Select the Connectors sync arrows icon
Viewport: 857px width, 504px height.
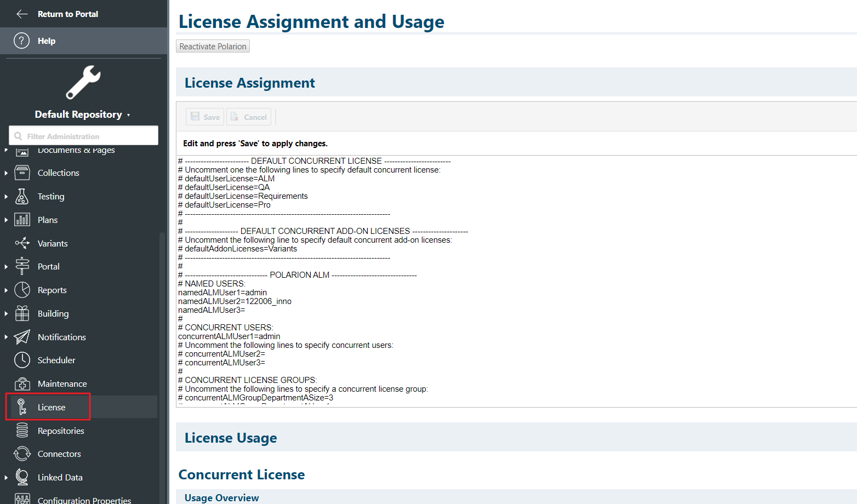22,454
